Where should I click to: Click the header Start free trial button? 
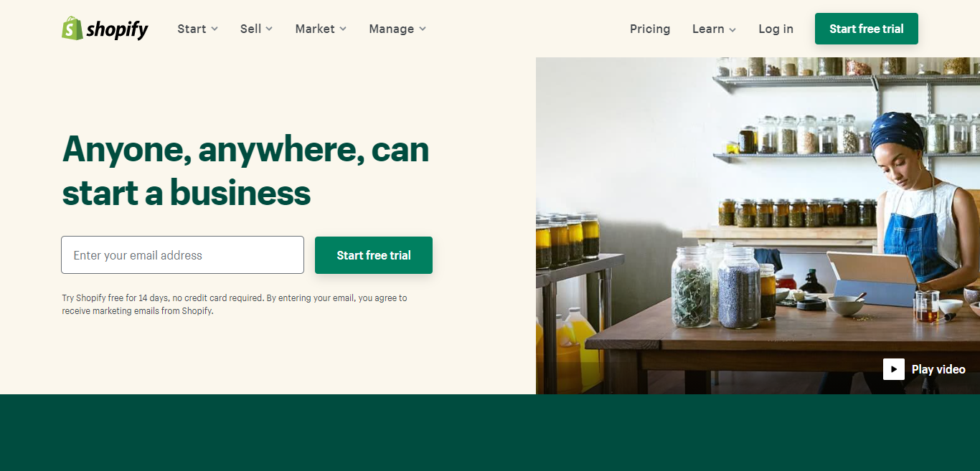(867, 29)
